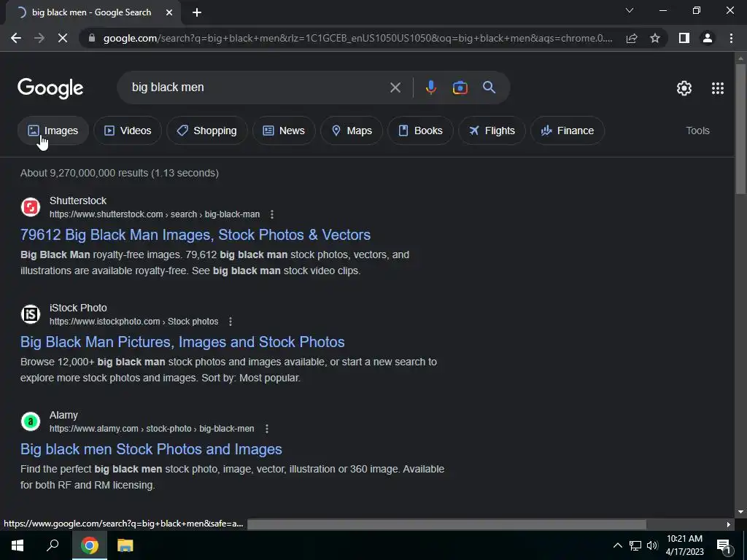The width and height of the screenshot is (747, 560).
Task: Switch to Flights results
Action: pyautogui.click(x=492, y=131)
